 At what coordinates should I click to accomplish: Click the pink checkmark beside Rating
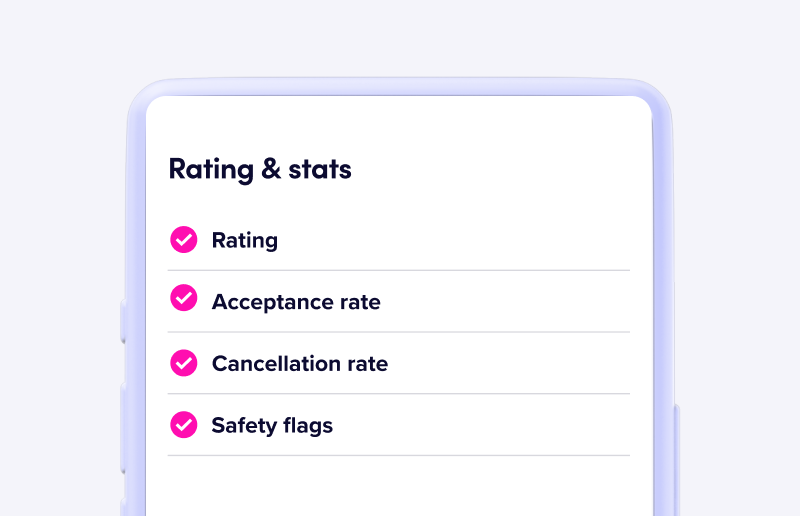(184, 240)
